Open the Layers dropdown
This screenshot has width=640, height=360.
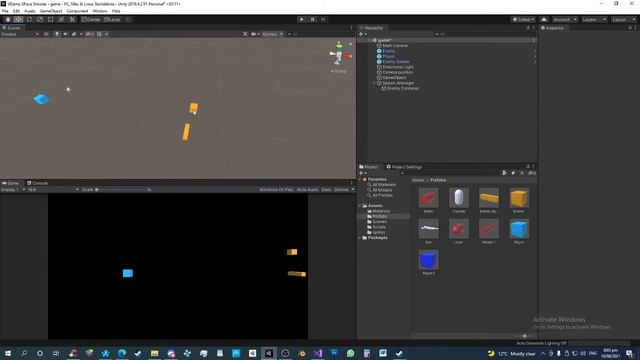coord(593,20)
